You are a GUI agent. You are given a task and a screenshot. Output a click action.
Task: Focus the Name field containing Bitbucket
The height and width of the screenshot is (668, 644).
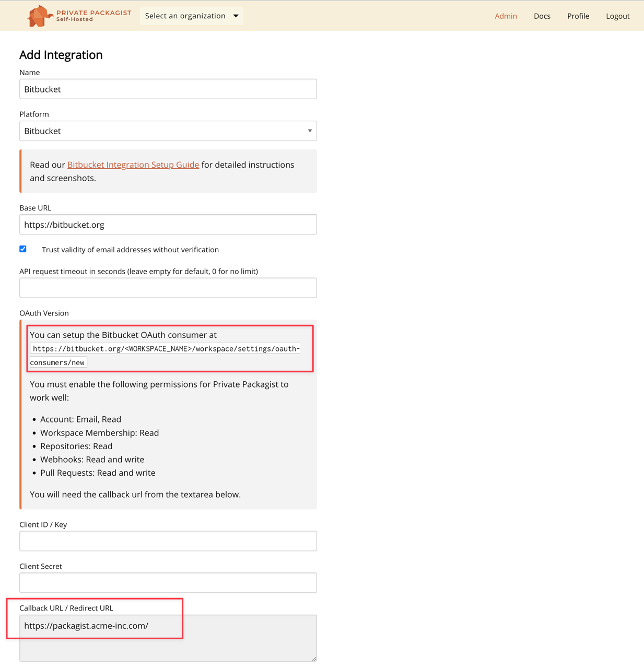click(x=168, y=89)
